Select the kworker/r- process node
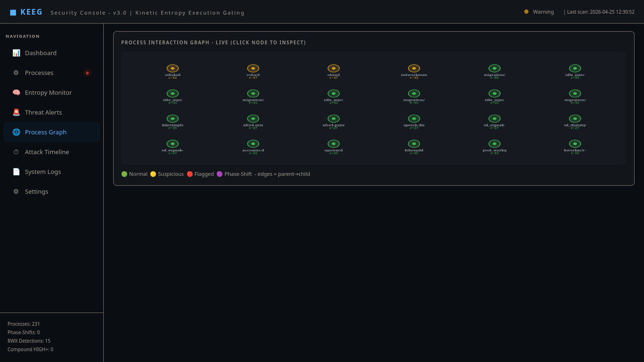The height and width of the screenshot is (362, 644). coord(575,144)
